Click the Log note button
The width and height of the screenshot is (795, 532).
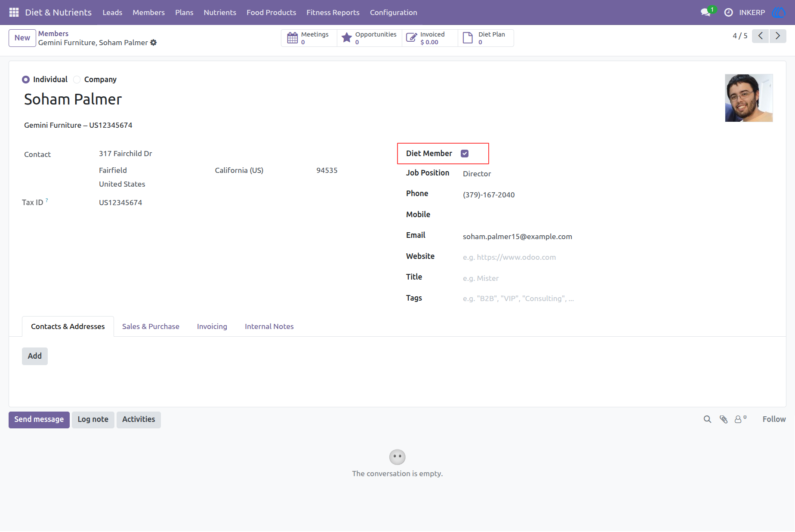pyautogui.click(x=93, y=419)
